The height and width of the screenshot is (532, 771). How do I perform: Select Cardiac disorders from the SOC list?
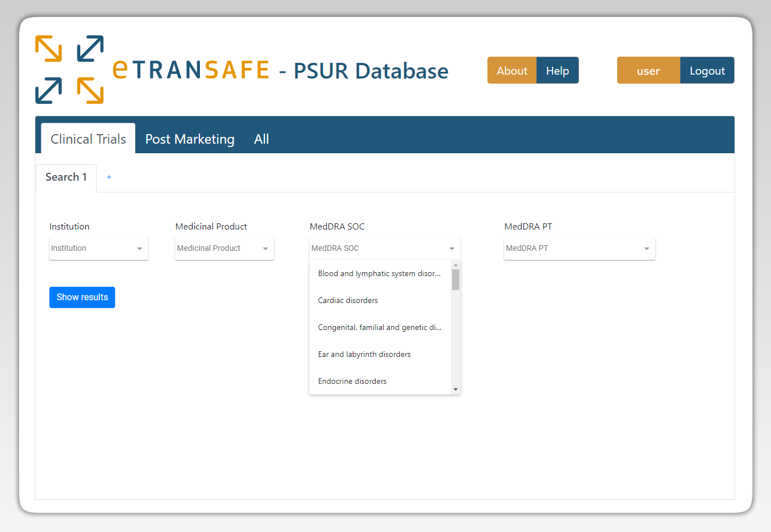click(x=348, y=300)
